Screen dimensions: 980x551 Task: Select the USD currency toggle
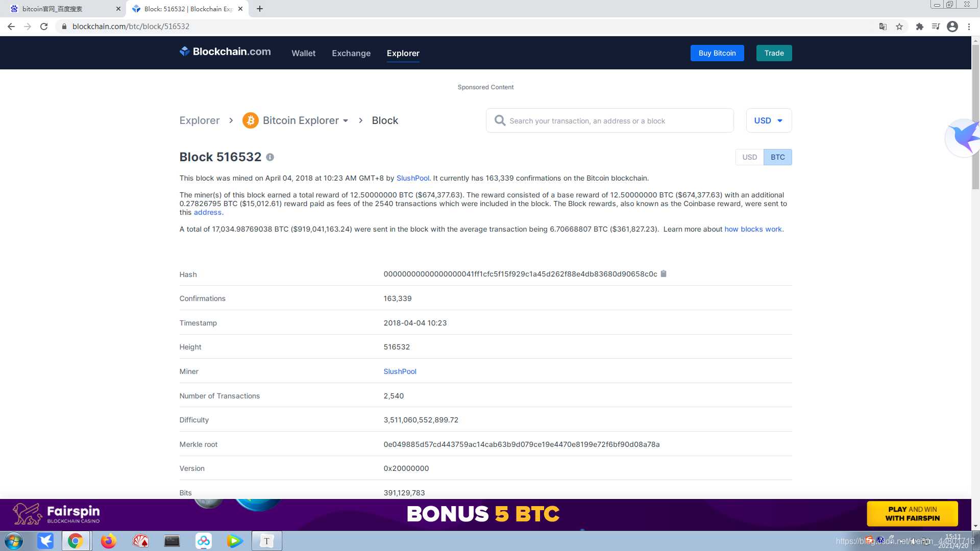(750, 157)
